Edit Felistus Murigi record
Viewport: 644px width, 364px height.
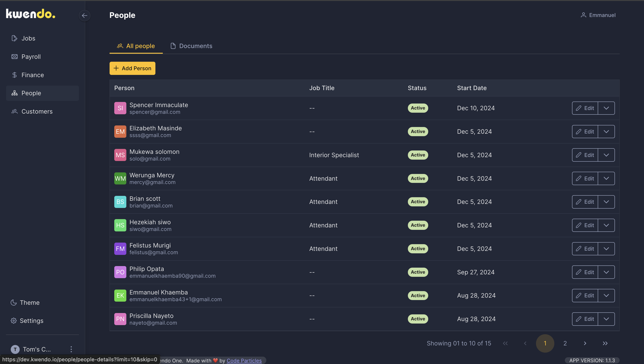pyautogui.click(x=585, y=249)
